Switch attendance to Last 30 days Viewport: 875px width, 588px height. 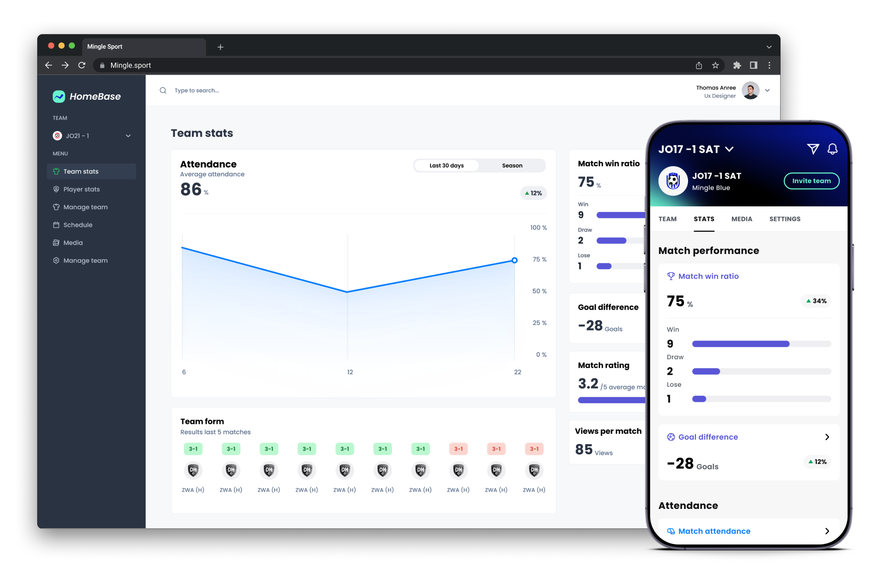point(447,166)
